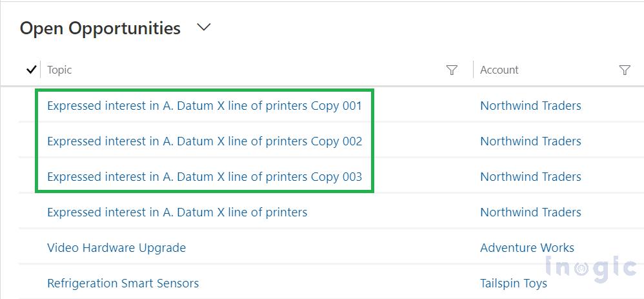
Task: Open the Adventure Works account link
Action: 527,248
